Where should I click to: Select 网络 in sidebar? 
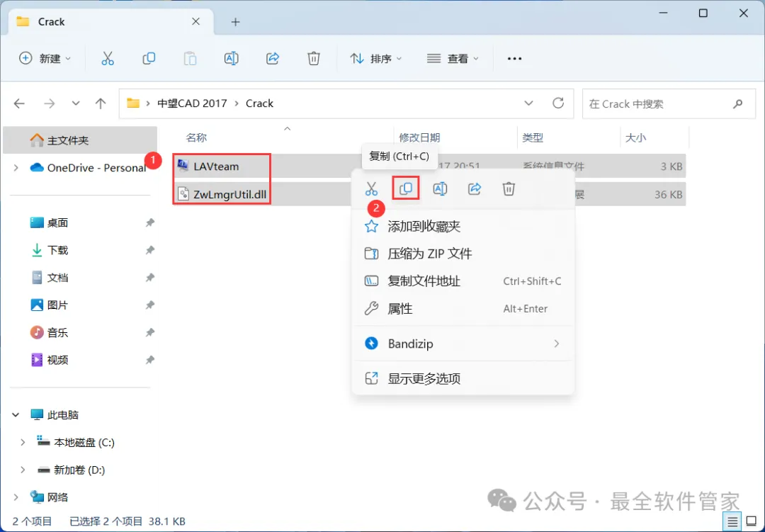[x=57, y=497]
